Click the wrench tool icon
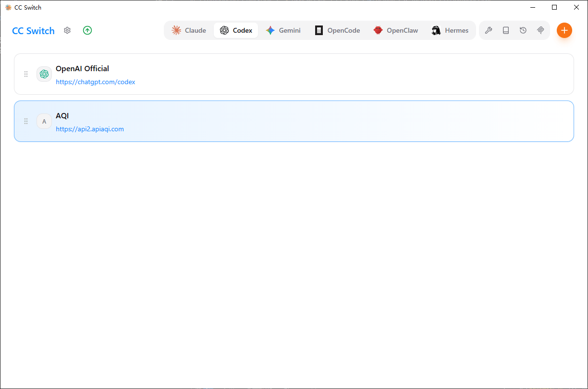Screen dimensions: 588x389 pos(489,30)
